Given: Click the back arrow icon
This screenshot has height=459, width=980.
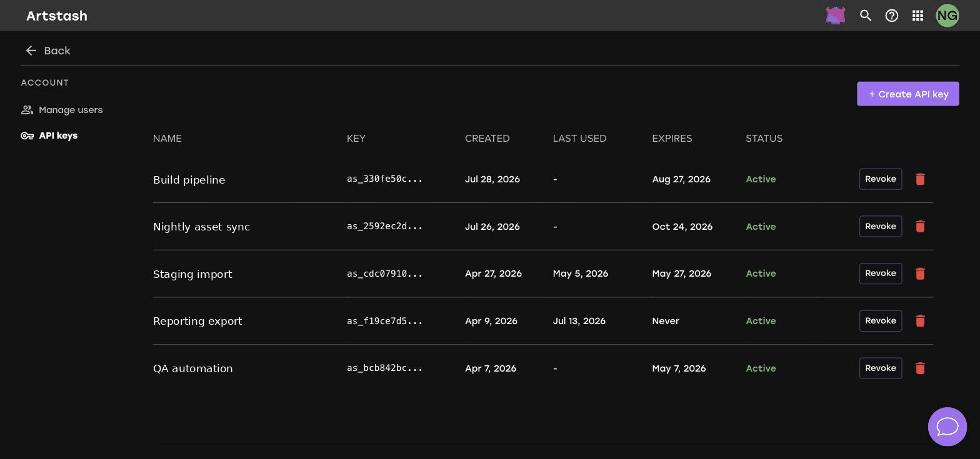Looking at the screenshot, I should pyautogui.click(x=31, y=51).
